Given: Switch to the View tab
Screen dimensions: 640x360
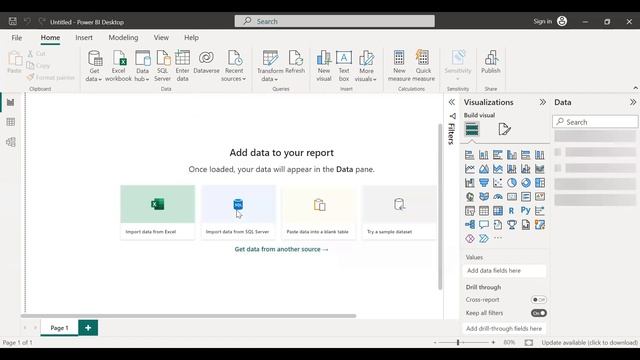Looking at the screenshot, I should pyautogui.click(x=161, y=38).
